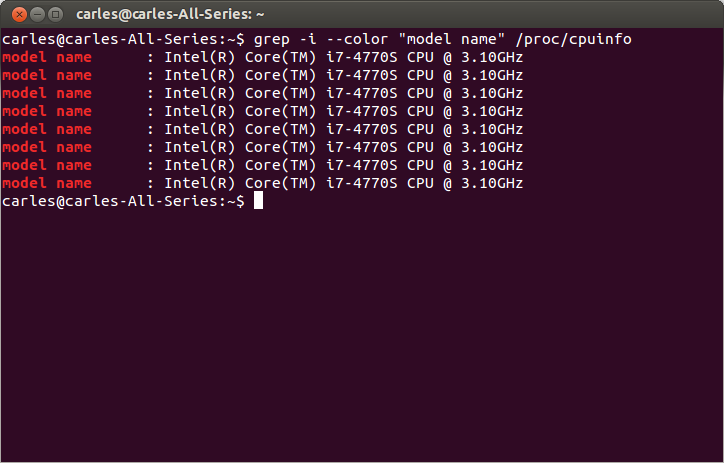Click CPU in the fifth output line
Image resolution: width=724 pixels, height=463 pixels.
(x=420, y=129)
